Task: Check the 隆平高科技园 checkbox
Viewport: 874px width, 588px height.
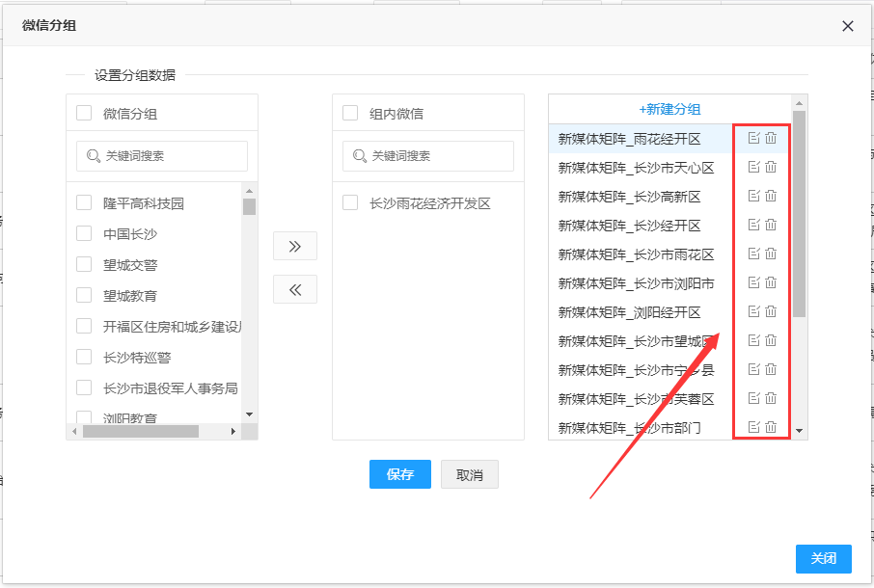Action: point(84,203)
